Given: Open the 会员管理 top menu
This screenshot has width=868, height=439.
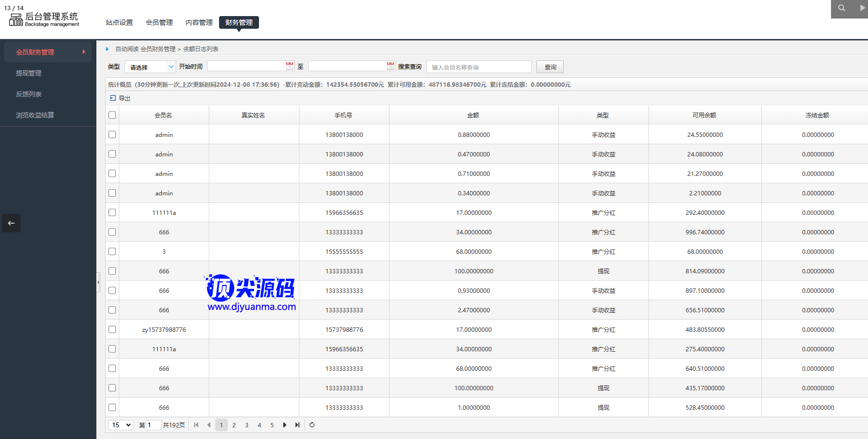Looking at the screenshot, I should pos(159,22).
